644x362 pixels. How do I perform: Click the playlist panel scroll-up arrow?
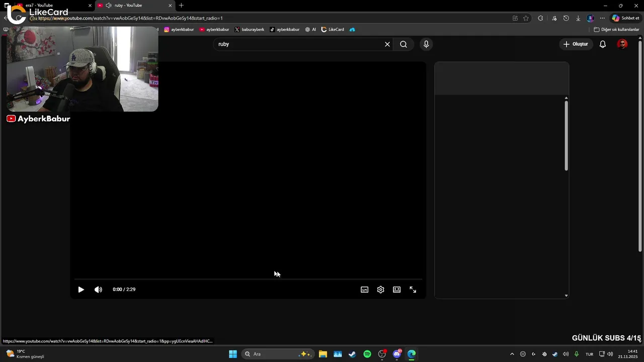tap(566, 98)
